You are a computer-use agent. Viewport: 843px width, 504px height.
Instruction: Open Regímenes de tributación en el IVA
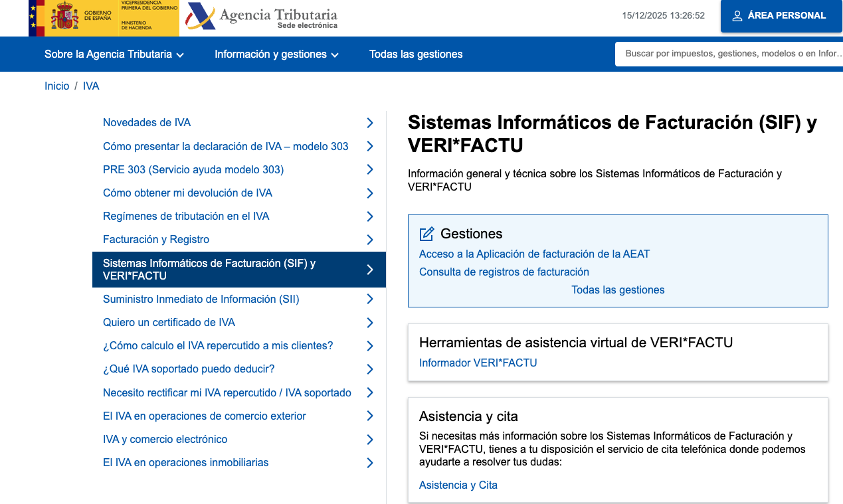(x=186, y=216)
